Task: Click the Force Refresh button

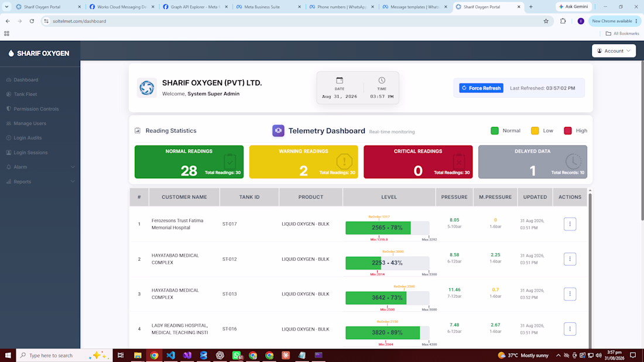Action: tap(481, 88)
